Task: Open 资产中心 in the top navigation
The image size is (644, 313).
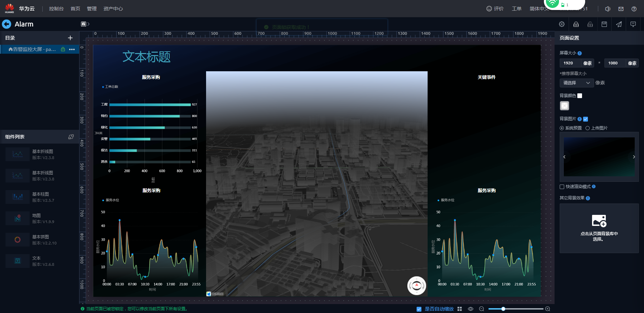Action: [113, 9]
